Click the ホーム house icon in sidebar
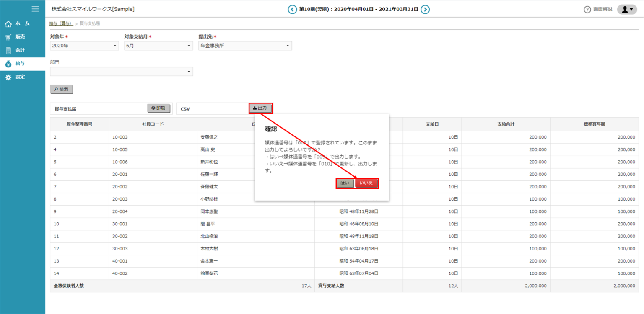 point(8,23)
